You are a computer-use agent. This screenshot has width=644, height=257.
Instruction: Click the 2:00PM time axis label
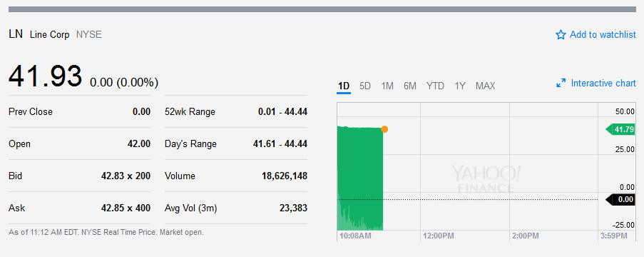(x=526, y=236)
